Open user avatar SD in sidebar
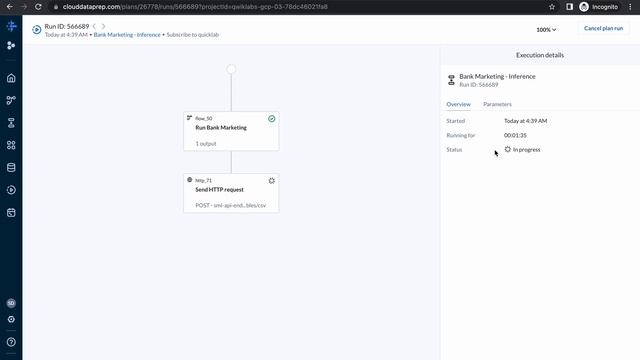The width and height of the screenshot is (640, 360). 11,303
